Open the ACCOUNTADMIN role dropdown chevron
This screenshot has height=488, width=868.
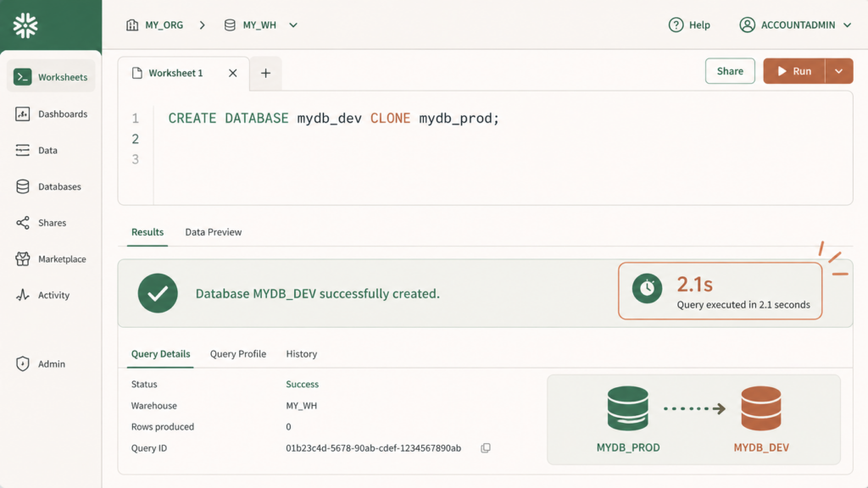[847, 25]
